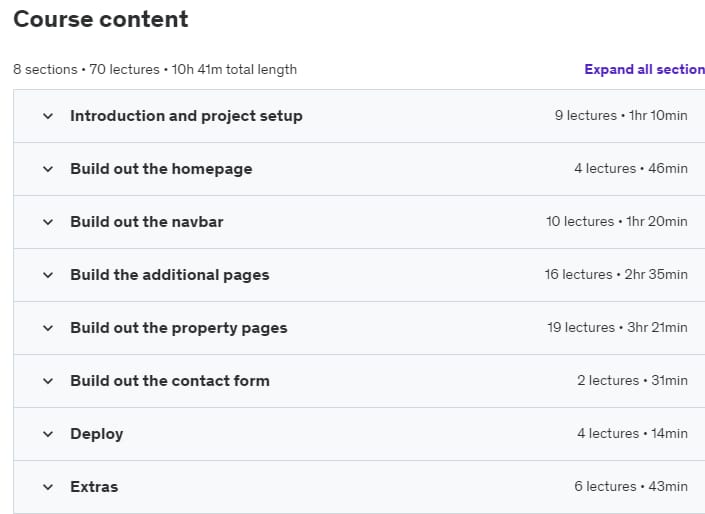705x514 pixels.
Task: Expand the Build out the contact form chevron
Action: click(48, 381)
